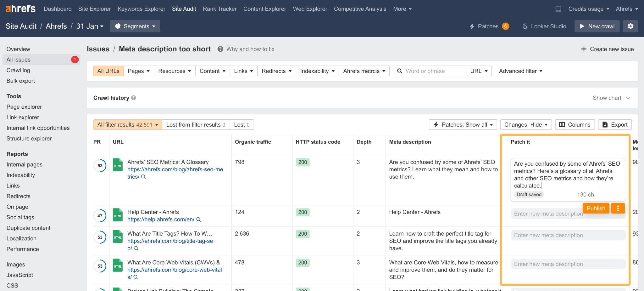Switch to the Rank Tracker menu item
Screen dimensions: 644x291
point(219,9)
